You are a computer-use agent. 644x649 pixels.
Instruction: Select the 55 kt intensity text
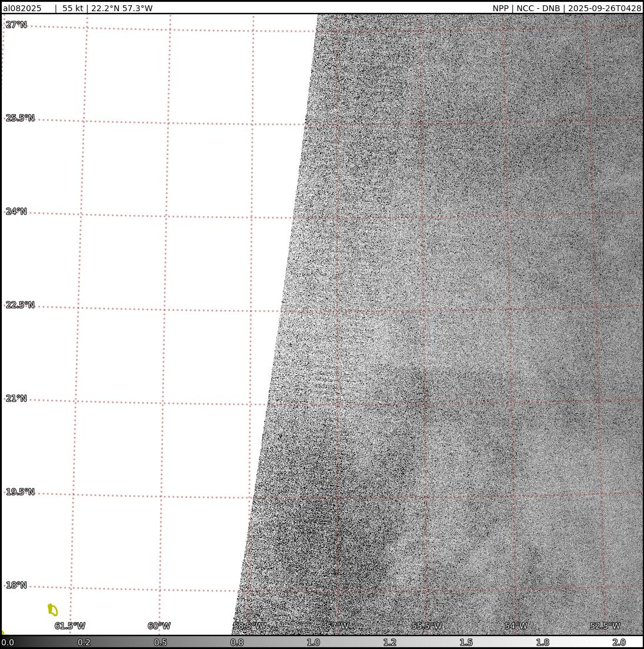(x=72, y=8)
